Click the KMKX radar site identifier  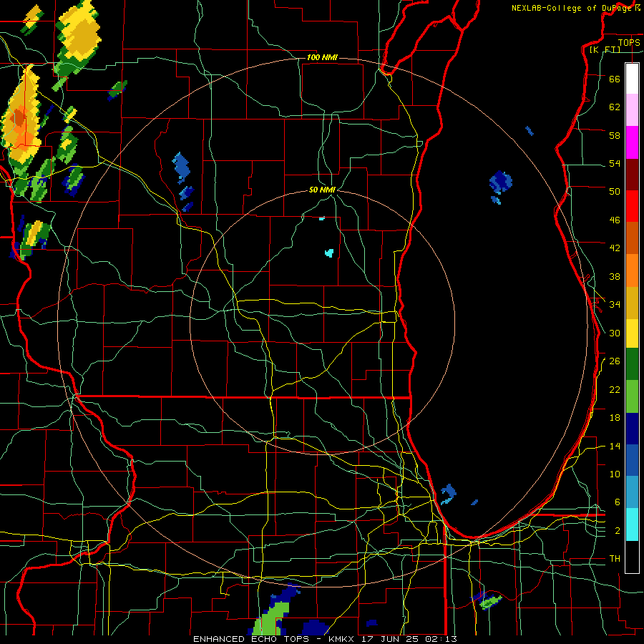(x=343, y=639)
